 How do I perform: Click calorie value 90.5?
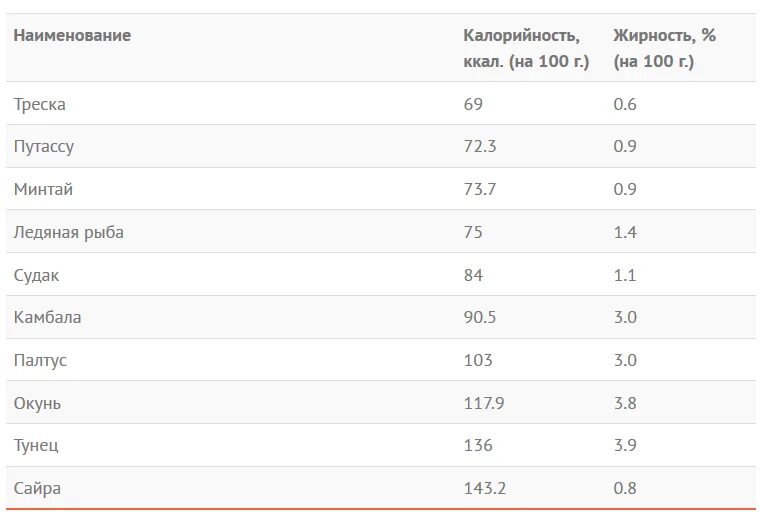(x=480, y=317)
